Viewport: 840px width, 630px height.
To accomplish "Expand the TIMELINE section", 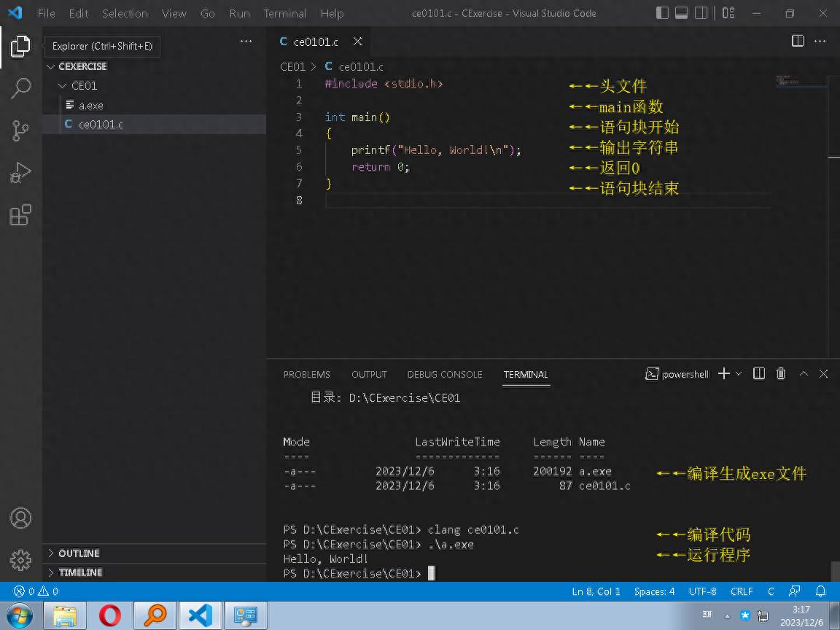I will 80,572.
